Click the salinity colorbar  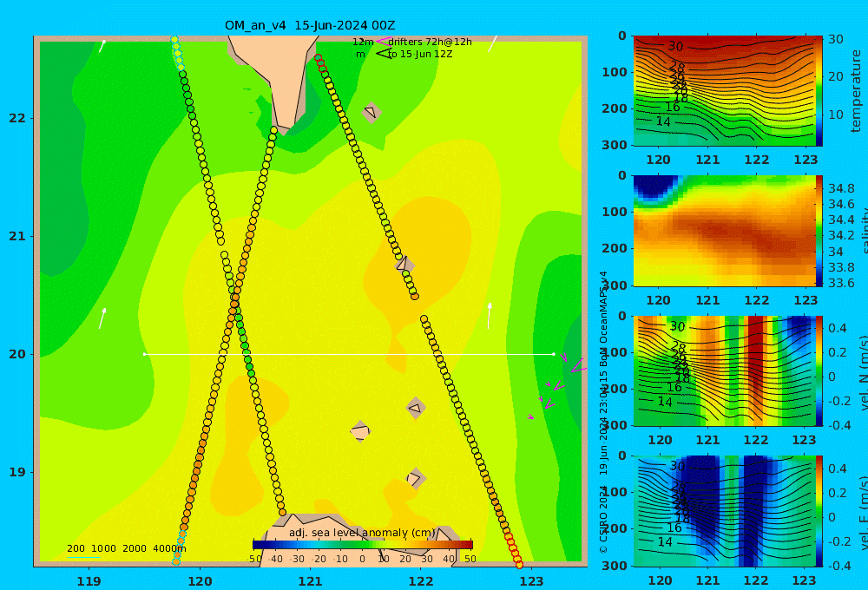(819, 231)
